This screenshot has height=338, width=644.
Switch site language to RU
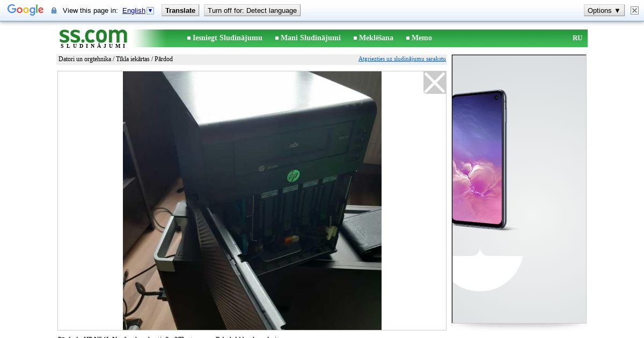point(577,38)
